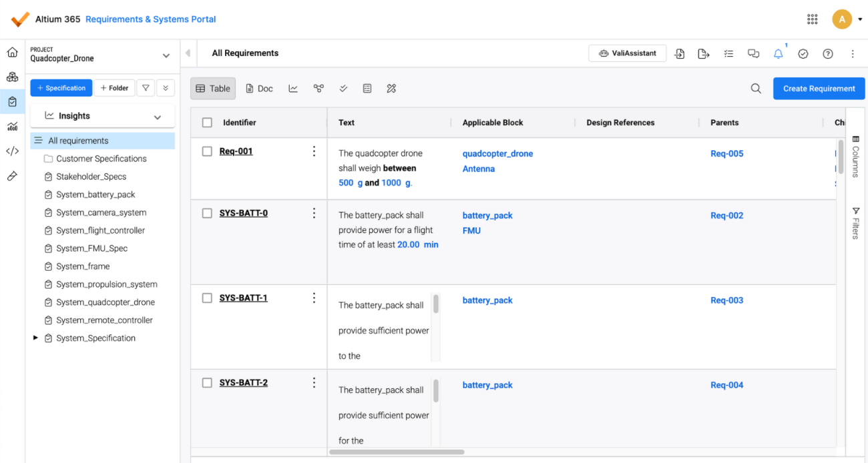The image size is (868, 463).
Task: Open the Filters side panel
Action: click(x=856, y=223)
